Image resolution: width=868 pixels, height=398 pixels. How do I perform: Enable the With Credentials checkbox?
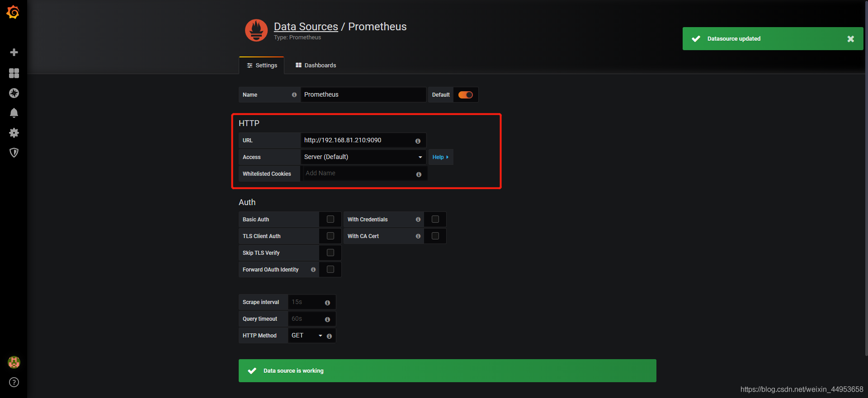435,219
